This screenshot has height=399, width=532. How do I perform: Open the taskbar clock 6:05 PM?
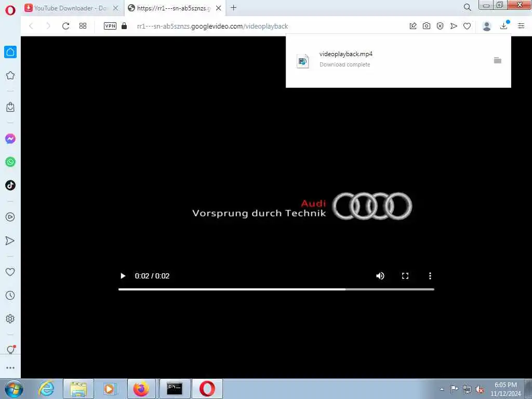506,389
